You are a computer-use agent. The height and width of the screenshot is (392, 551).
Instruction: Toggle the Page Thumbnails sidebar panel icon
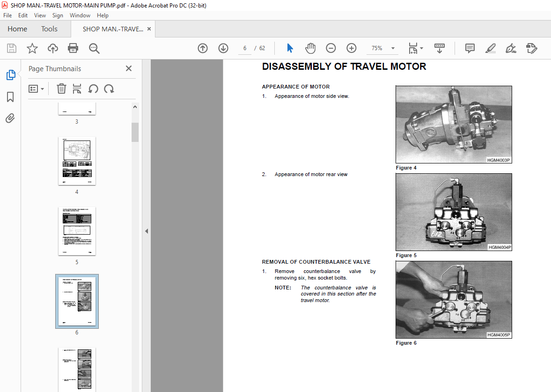coord(10,75)
